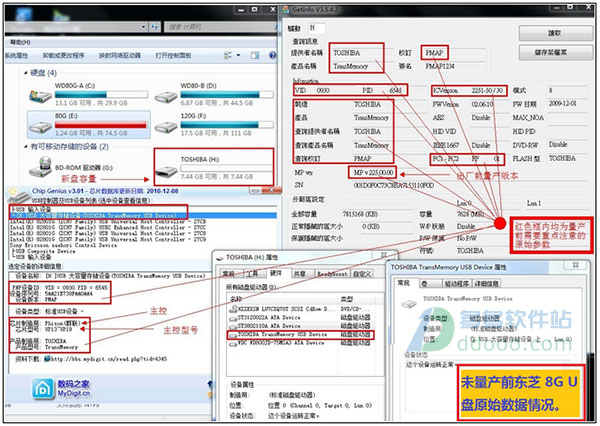Switch to the 自定义 tab
600x426 pixels.
[362, 274]
